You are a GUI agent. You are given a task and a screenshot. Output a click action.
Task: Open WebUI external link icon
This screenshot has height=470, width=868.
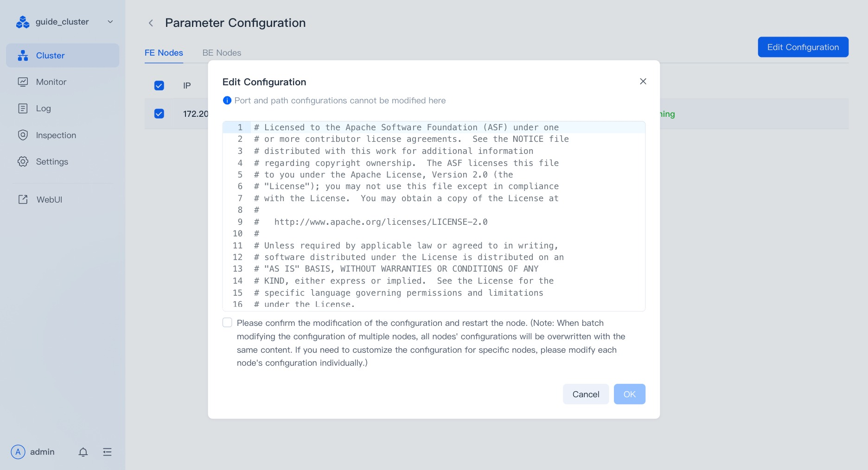click(23, 199)
